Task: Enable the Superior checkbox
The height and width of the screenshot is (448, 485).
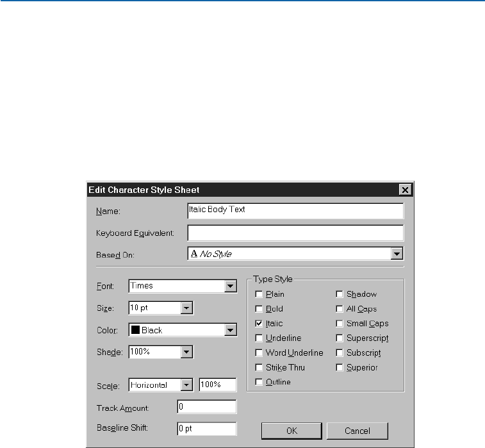Action: point(340,367)
